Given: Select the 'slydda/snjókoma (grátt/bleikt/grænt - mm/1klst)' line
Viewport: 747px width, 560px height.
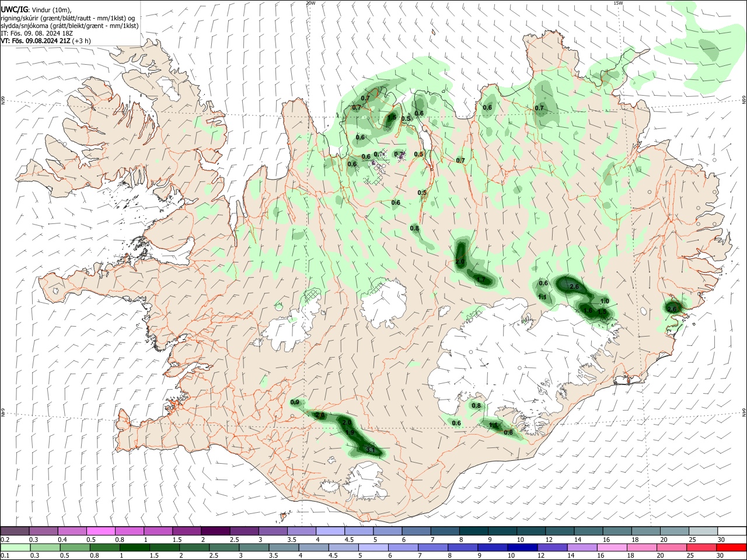Looking at the screenshot, I should (69, 26).
